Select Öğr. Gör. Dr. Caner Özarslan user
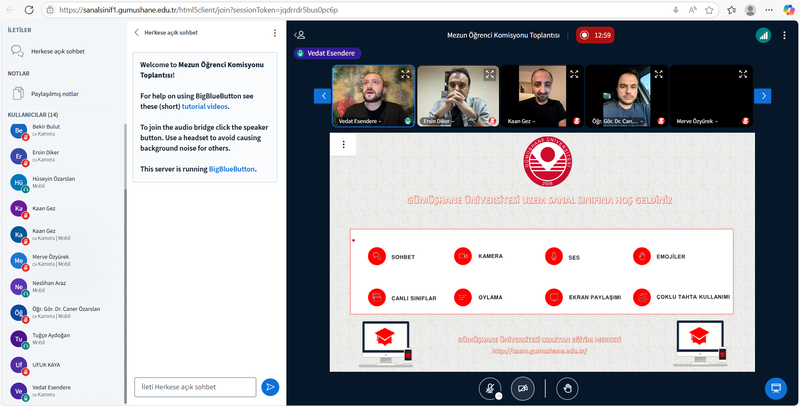This screenshot has height=406, width=800. coord(63,312)
